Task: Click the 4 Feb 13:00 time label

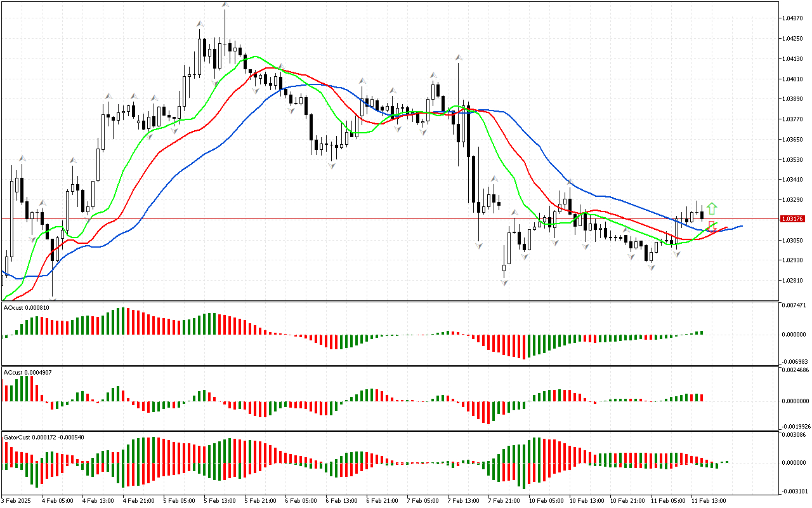Action: pos(99,500)
